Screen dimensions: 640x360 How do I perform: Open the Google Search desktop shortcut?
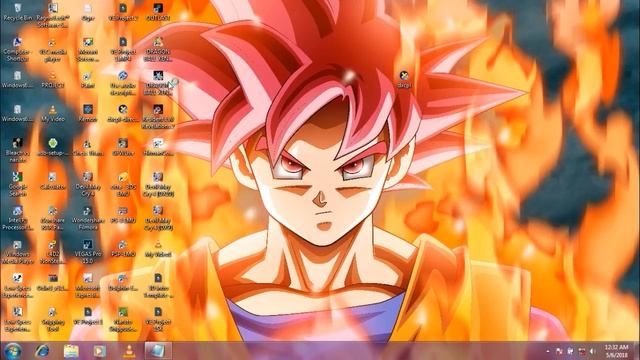click(x=17, y=184)
